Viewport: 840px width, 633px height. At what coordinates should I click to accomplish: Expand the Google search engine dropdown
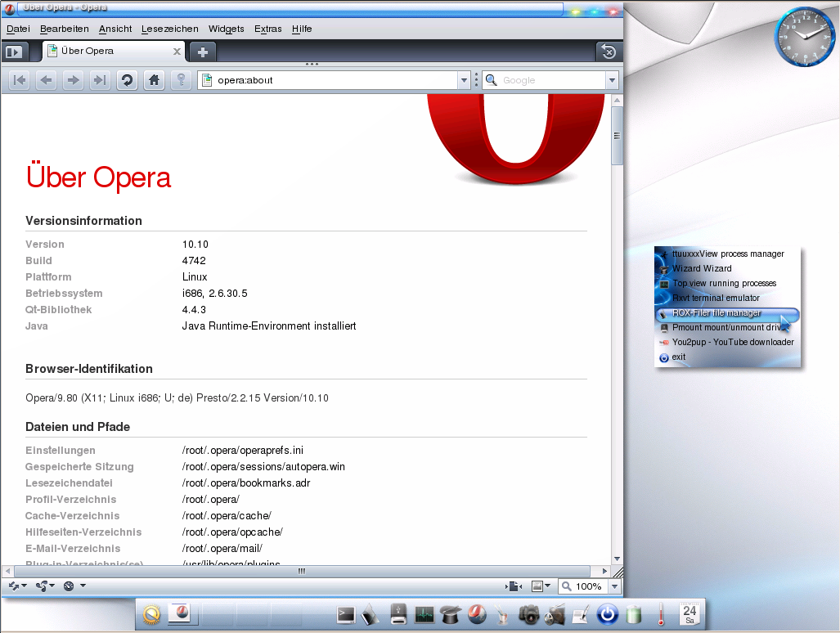coord(613,80)
